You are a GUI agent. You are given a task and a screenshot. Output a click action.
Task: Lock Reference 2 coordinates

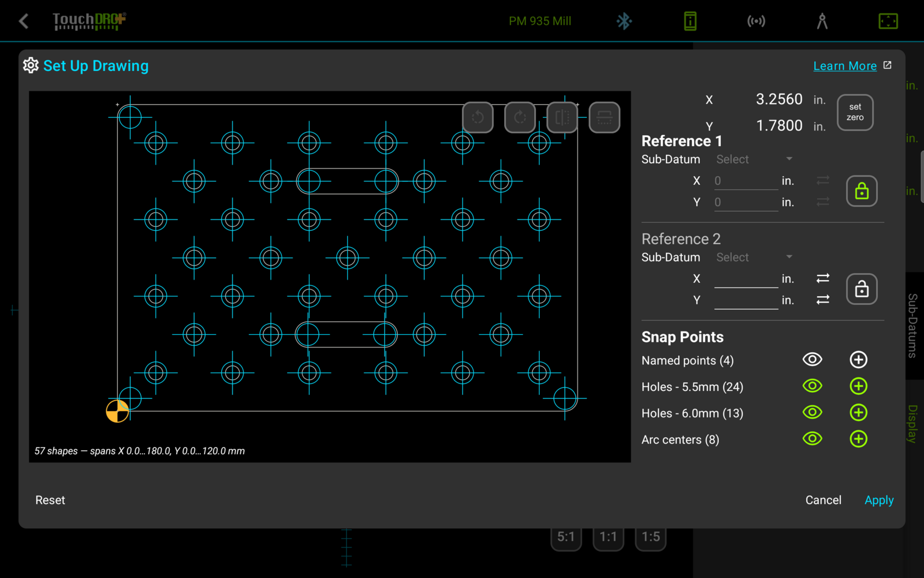862,289
